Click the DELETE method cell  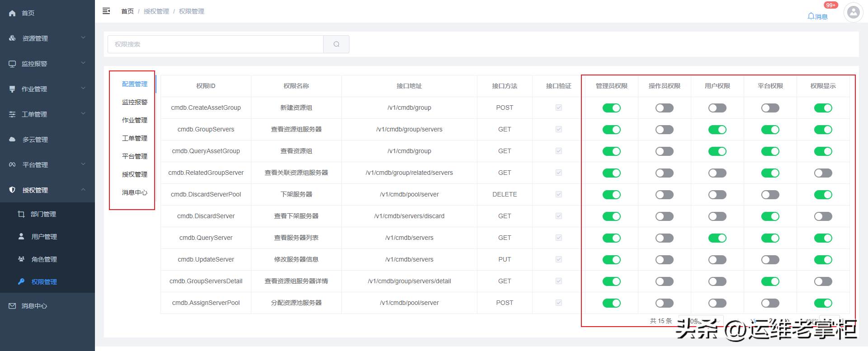click(x=505, y=194)
